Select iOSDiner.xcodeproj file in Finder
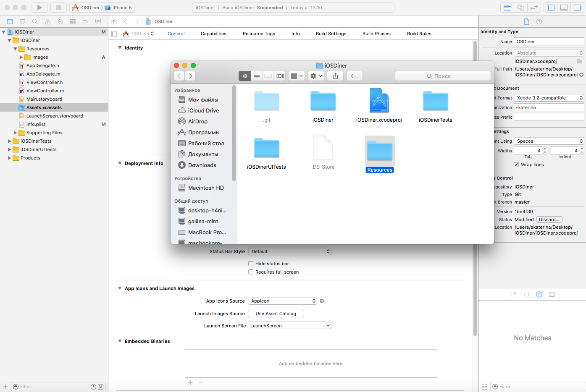Screen dimensions: 586x392 (x=379, y=105)
